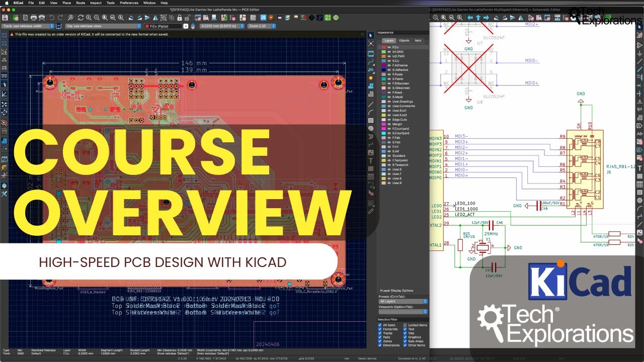Screen dimensions: 644x362
Task: Click the Zoom In icon
Action: pyautogui.click(x=89, y=17)
